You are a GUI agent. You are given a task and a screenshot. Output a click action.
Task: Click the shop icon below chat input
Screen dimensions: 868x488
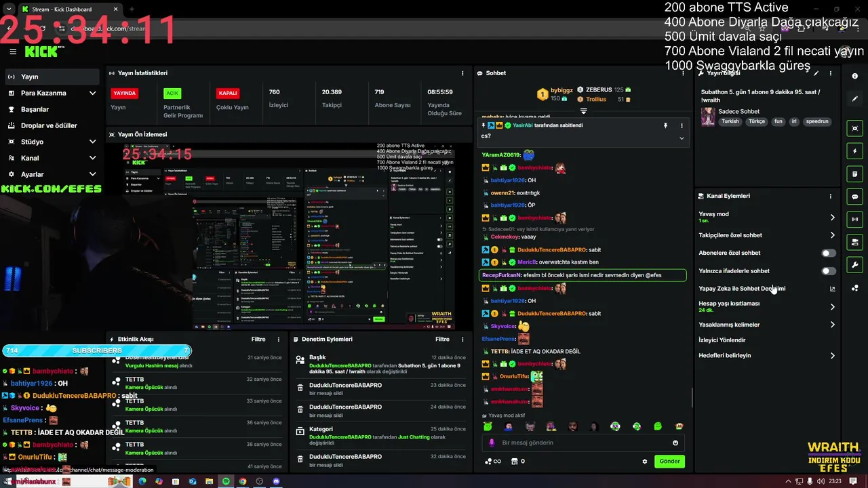point(514,462)
